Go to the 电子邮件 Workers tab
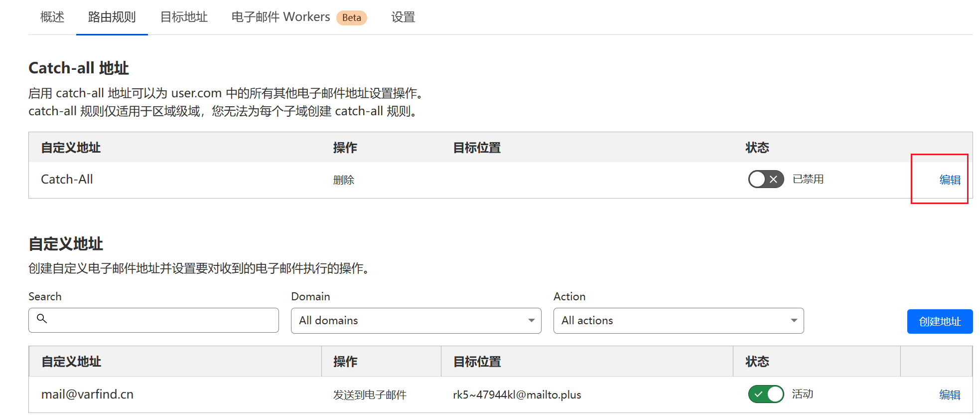Image resolution: width=980 pixels, height=420 pixels. pos(280,17)
